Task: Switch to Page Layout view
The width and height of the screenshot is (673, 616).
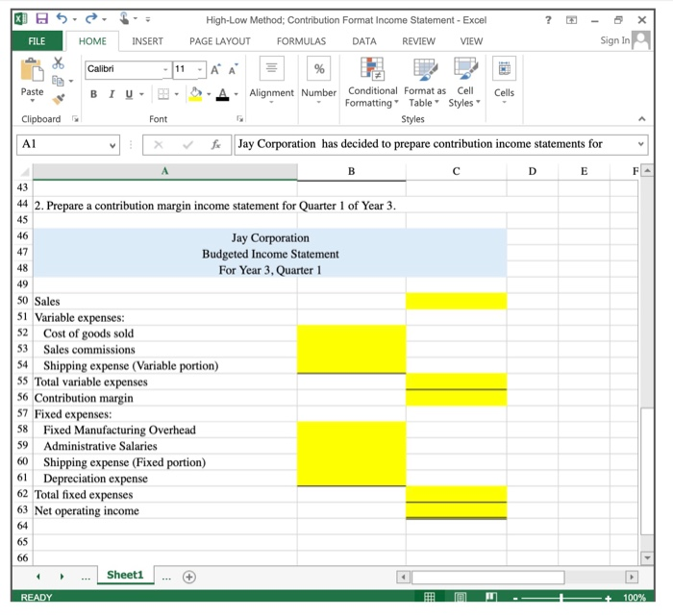Action: (x=461, y=597)
